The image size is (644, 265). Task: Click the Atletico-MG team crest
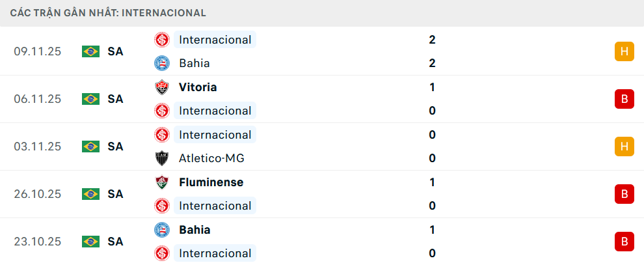coord(161,158)
